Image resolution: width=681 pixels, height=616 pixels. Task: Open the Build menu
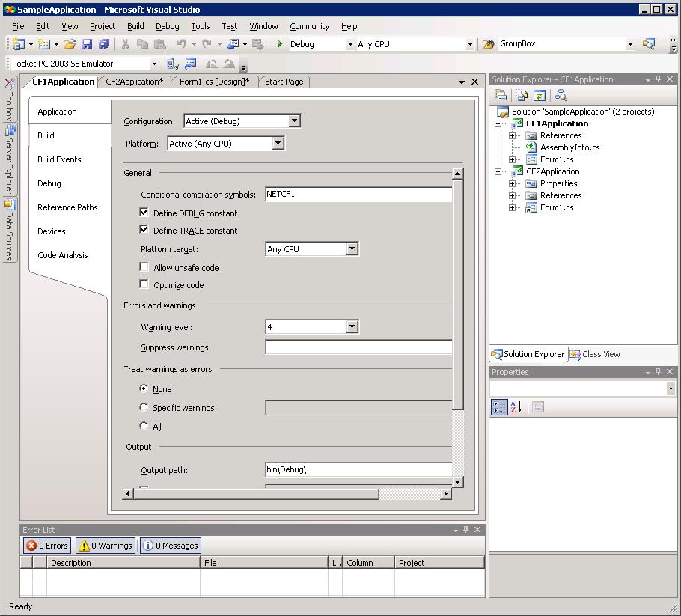coord(135,26)
